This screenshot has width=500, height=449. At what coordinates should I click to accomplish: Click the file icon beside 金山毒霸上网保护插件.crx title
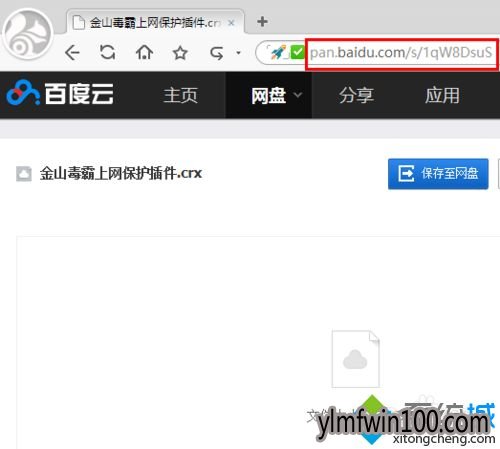pos(24,174)
